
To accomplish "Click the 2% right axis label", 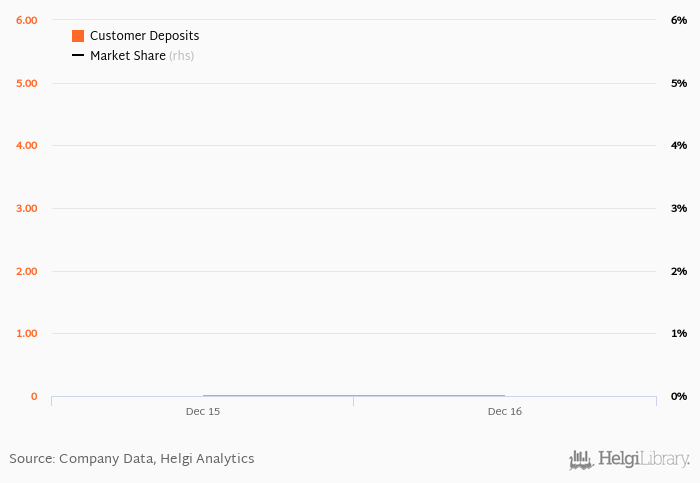I will coord(679,271).
